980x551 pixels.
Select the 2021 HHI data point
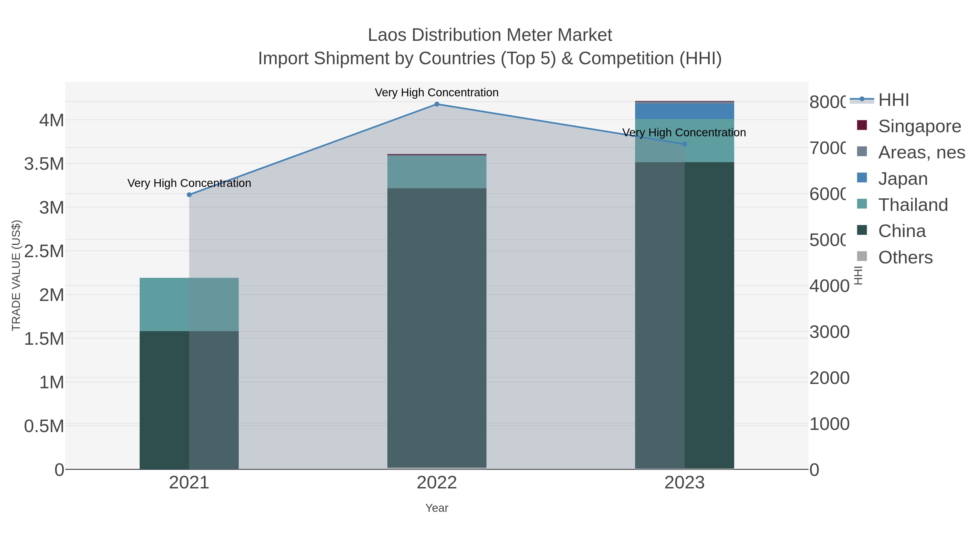tap(189, 195)
